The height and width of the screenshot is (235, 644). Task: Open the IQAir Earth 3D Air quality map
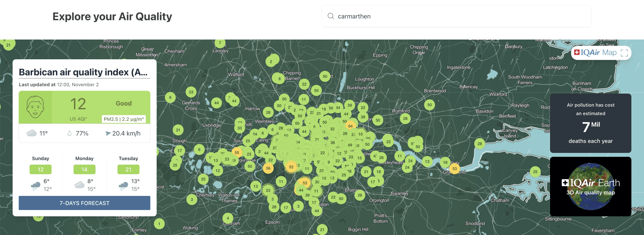[x=590, y=187]
